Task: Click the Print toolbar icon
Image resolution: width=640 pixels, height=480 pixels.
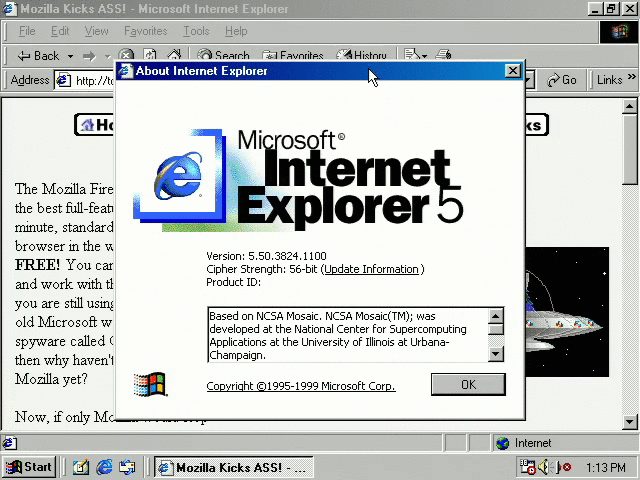Action: [x=443, y=55]
